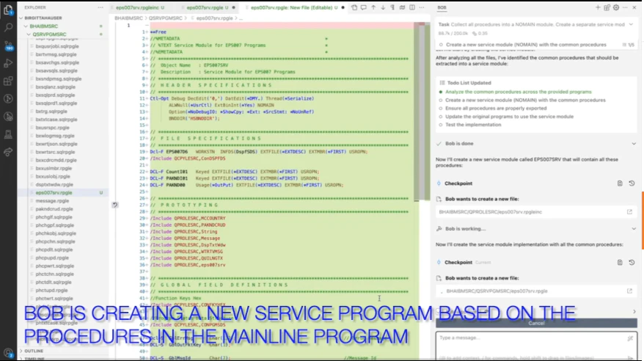Viewport: 644px width, 361px height.
Task: Expand the OUTLINE section
Action: click(x=21, y=351)
